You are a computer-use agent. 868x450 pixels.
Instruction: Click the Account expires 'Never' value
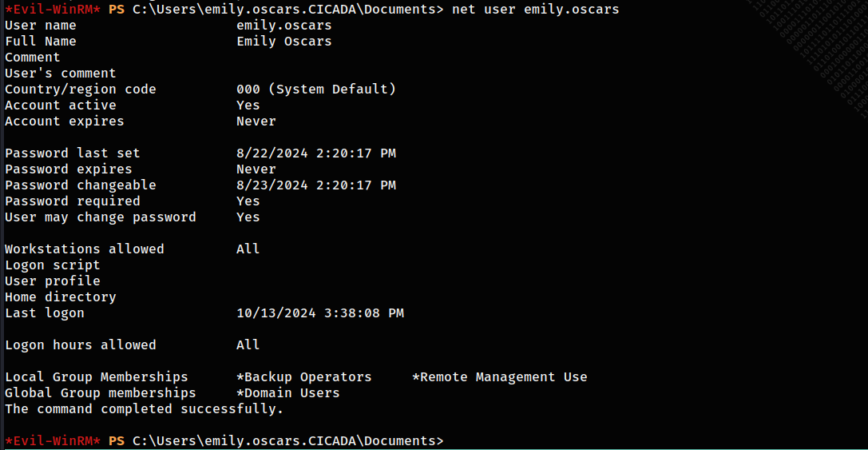point(256,121)
